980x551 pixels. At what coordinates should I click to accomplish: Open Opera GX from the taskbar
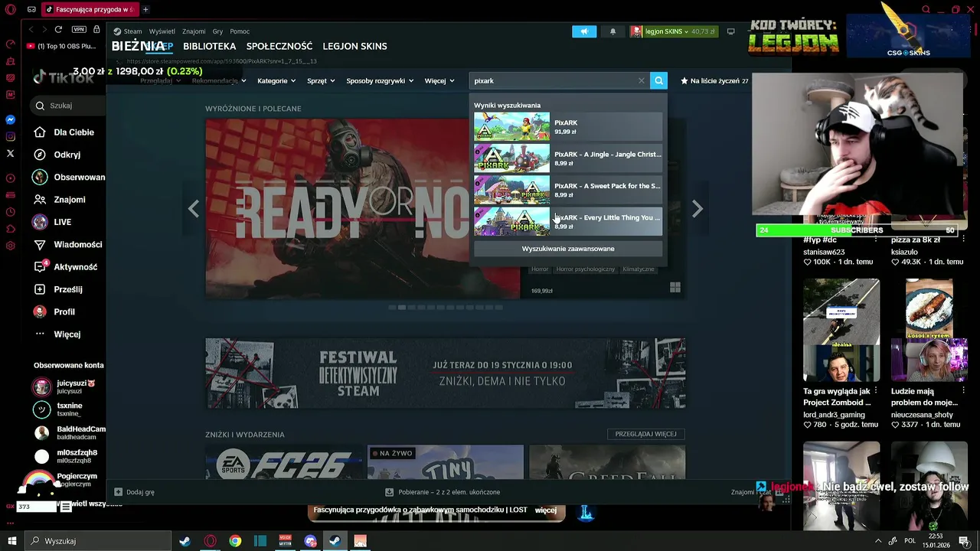tap(210, 541)
